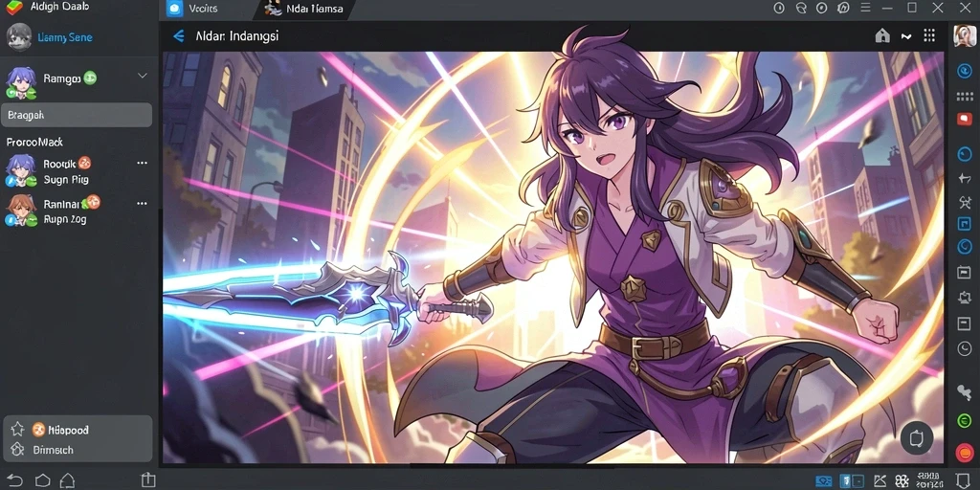Viewport: 980px width, 490px height.
Task: Expand the Ramgos chevron dropdown
Action: [143, 77]
